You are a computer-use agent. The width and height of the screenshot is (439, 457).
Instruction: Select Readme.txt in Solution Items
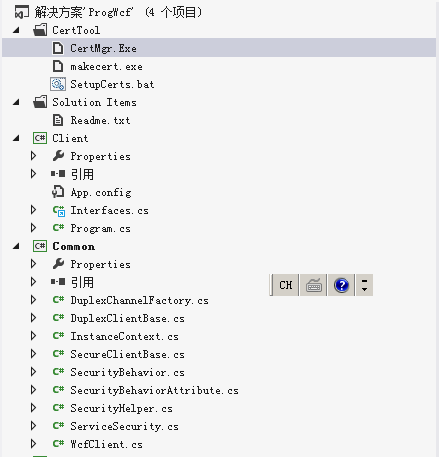[x=100, y=120]
